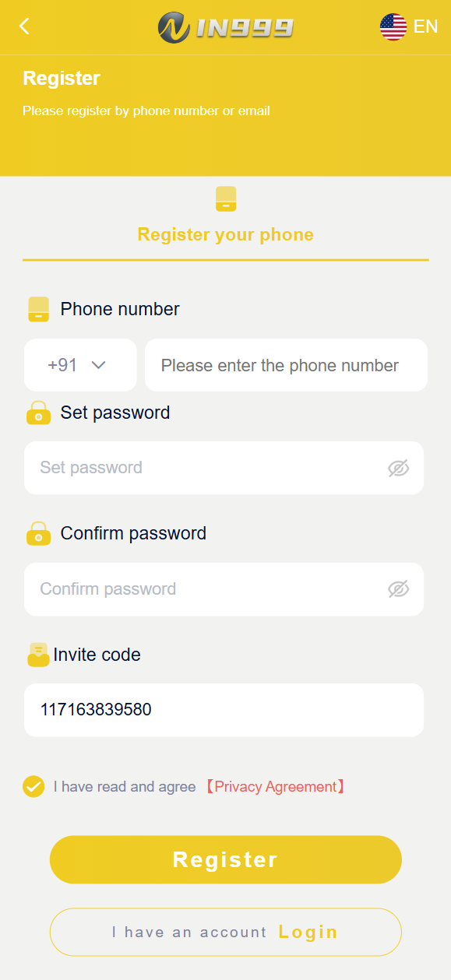
Task: Click the padlock icon beside Confirm password
Action: pyautogui.click(x=38, y=533)
